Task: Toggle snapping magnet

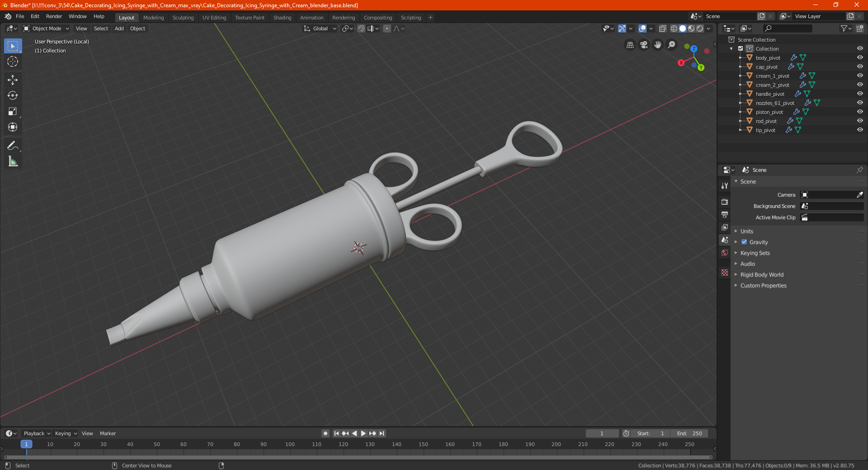Action: coord(361,28)
